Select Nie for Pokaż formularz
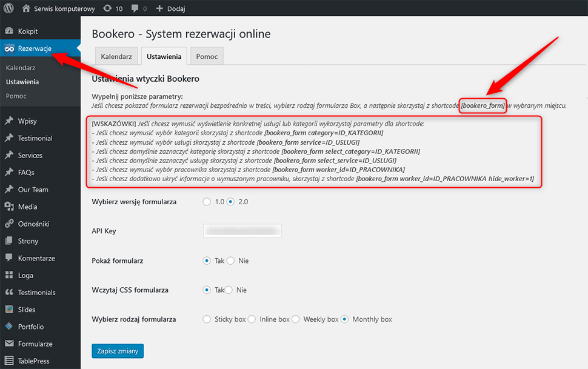The width and height of the screenshot is (588, 369). (230, 261)
